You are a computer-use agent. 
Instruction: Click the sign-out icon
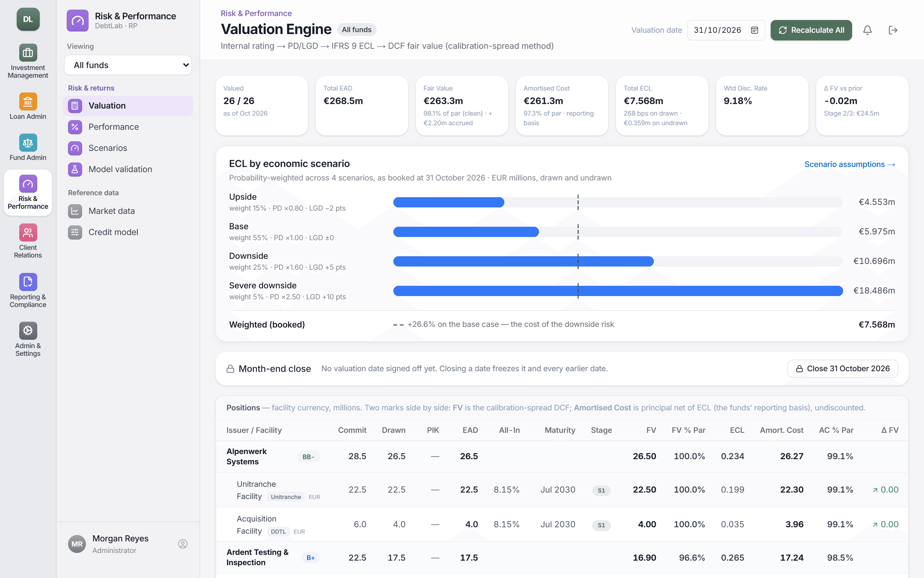tap(893, 30)
